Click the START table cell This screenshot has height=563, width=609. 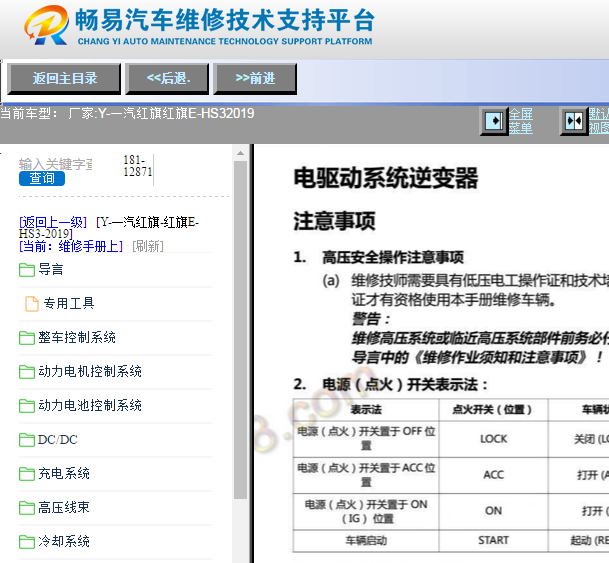click(493, 540)
